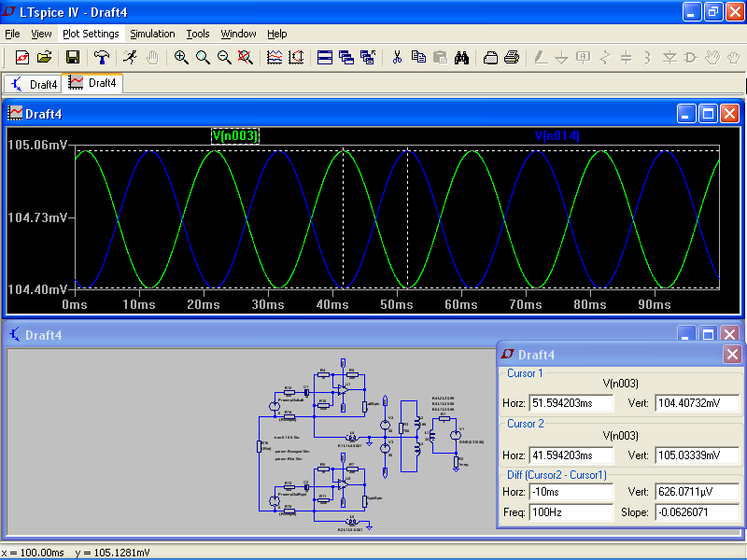Image resolution: width=747 pixels, height=560 pixels.
Task: Click the binoculars Find icon
Action: [x=461, y=58]
